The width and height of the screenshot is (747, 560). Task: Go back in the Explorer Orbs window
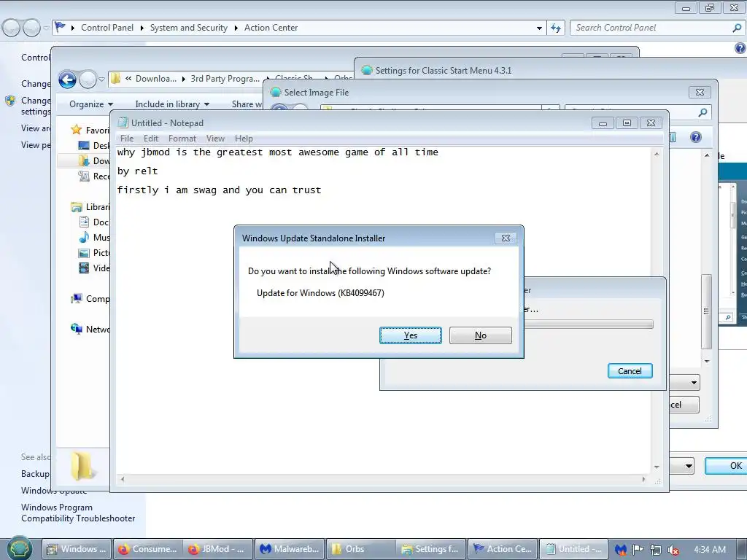point(67,79)
